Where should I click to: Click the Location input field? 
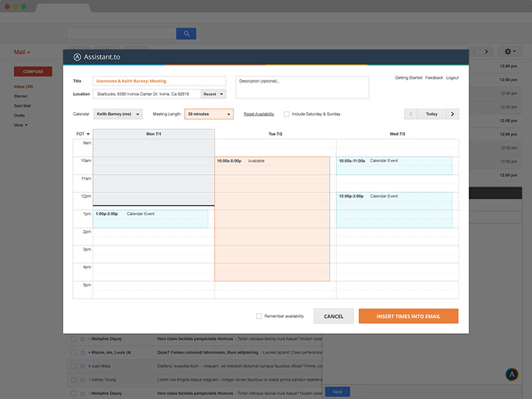pyautogui.click(x=146, y=94)
